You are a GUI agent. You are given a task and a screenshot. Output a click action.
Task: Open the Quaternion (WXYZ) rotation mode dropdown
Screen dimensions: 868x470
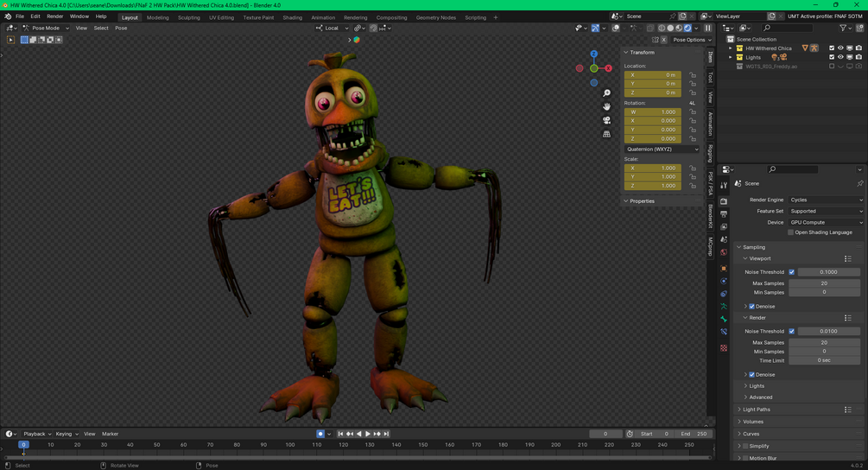coord(662,149)
